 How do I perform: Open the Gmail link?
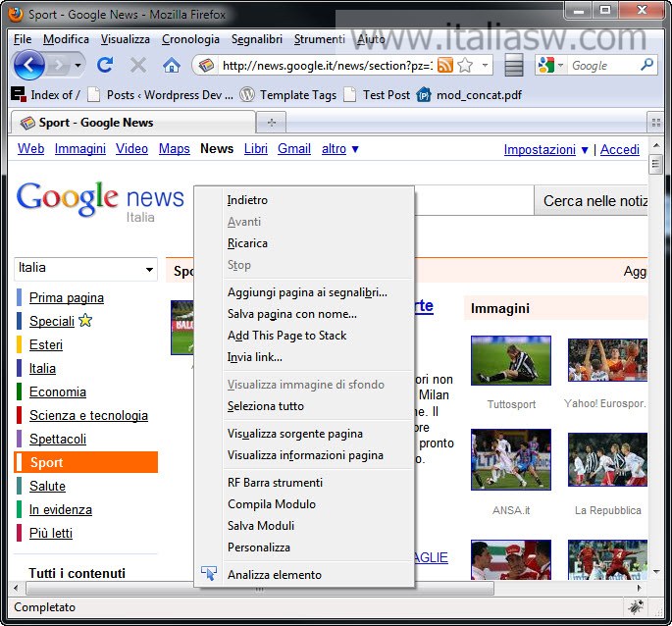coord(294,149)
